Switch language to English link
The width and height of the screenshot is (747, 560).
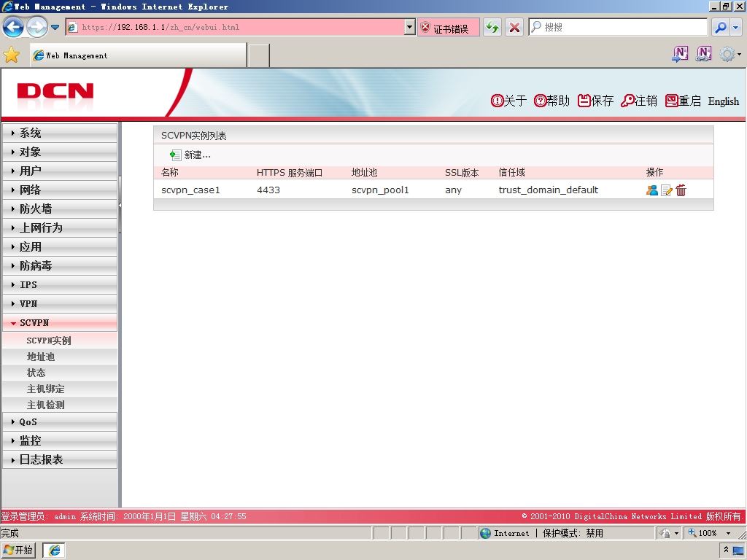(x=723, y=101)
